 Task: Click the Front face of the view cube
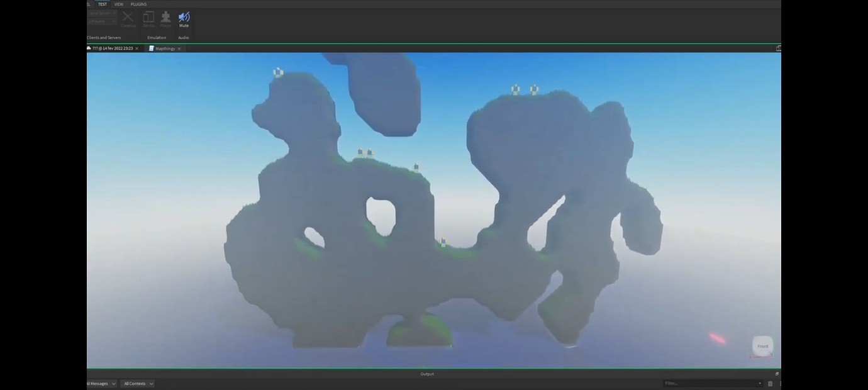pos(762,345)
